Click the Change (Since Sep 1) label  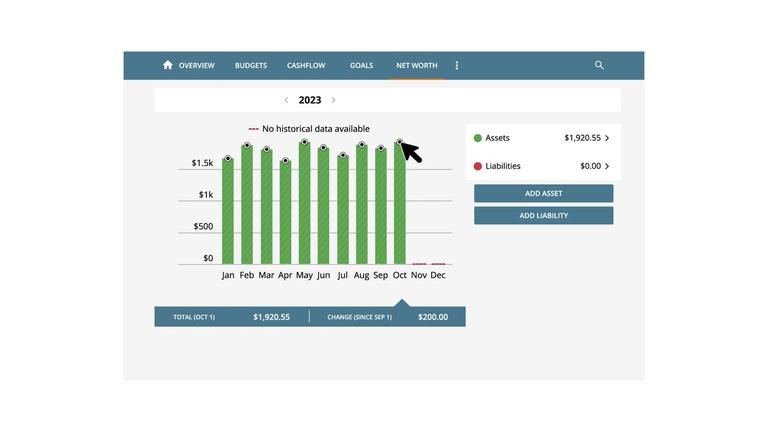360,317
